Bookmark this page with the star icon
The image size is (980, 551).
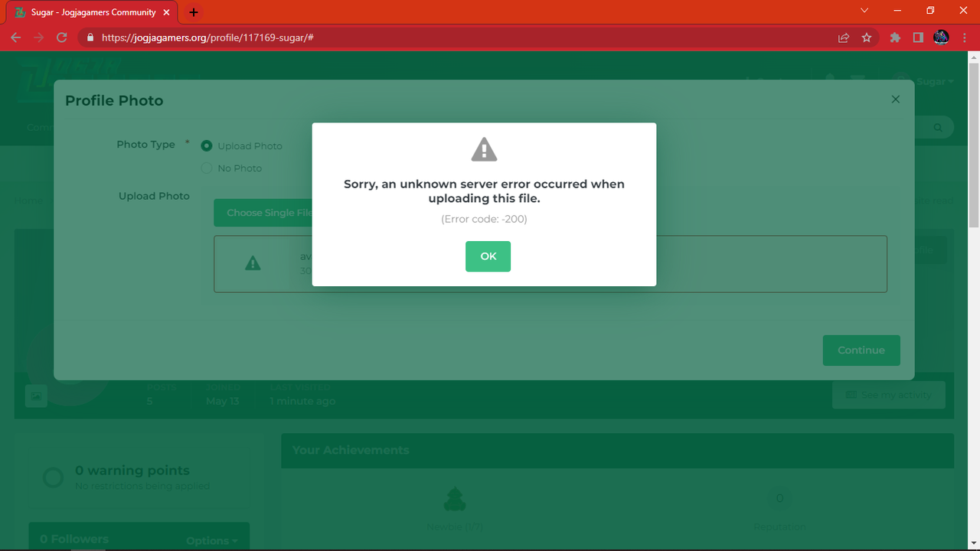point(867,37)
